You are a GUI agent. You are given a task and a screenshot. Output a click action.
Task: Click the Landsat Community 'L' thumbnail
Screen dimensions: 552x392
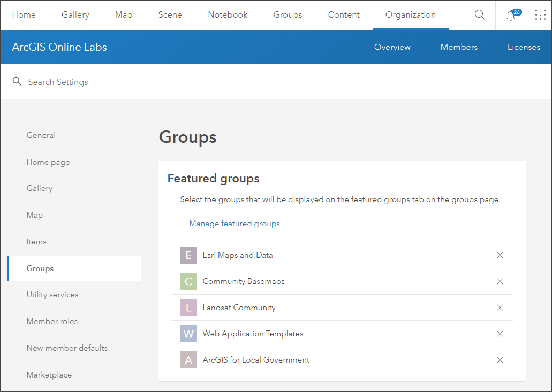coord(188,308)
